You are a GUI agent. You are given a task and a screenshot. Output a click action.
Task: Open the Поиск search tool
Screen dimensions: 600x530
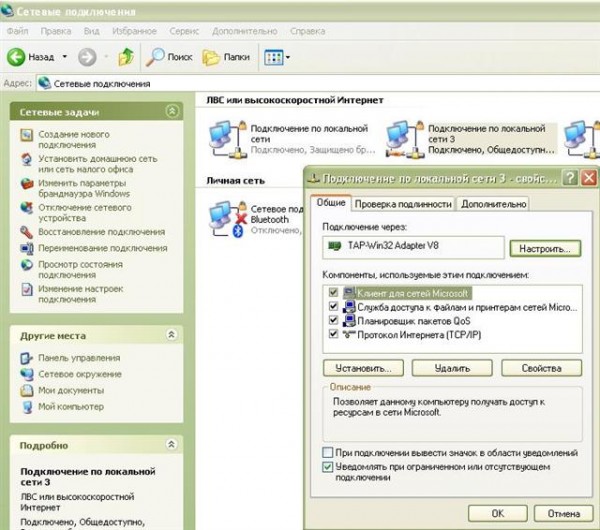pos(169,57)
